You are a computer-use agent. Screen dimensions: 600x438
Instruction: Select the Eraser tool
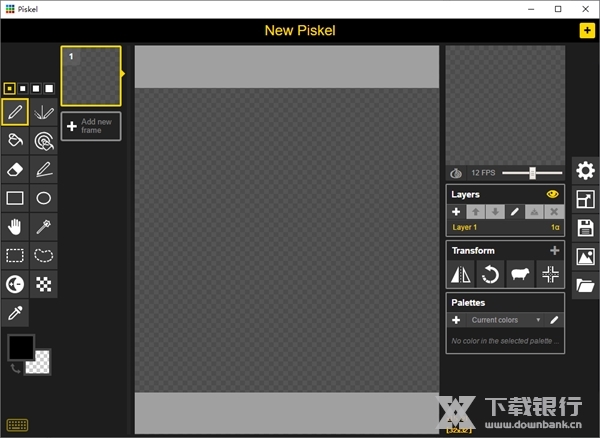point(15,169)
